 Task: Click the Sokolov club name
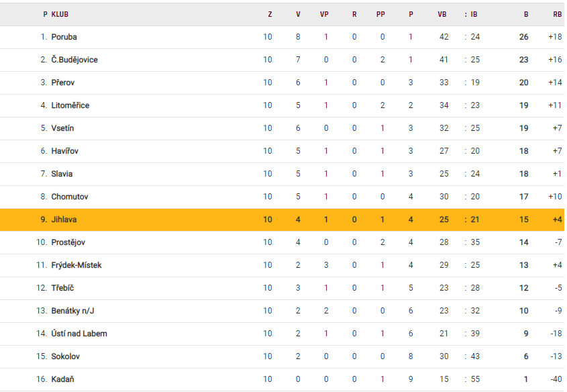tap(65, 356)
